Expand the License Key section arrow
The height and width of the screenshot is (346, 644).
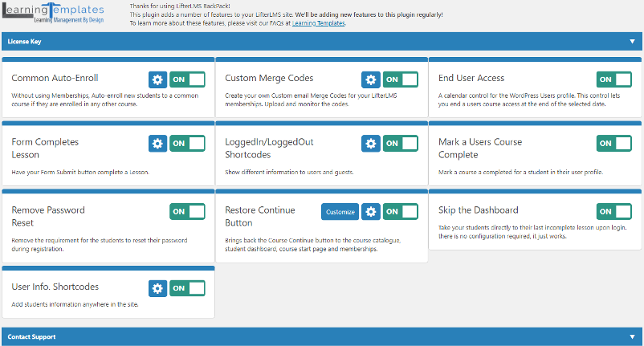[x=632, y=42]
